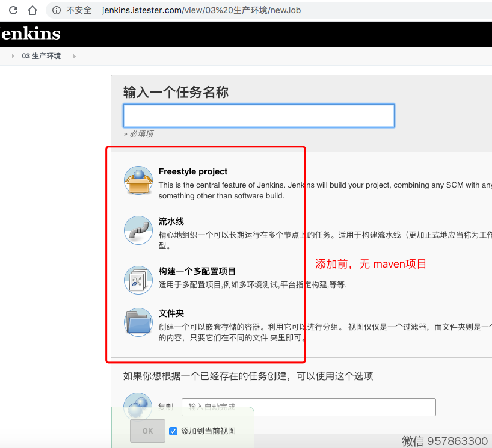Go to the Jenkins home logo
The height and width of the screenshot is (448, 492).
pyautogui.click(x=30, y=34)
